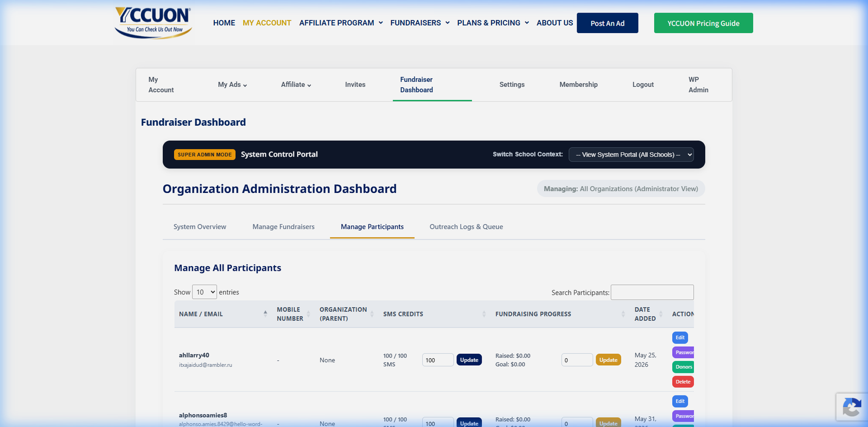Viewport: 868px width, 427px height.
Task: Switch to System Overview tab
Action: [x=200, y=227]
